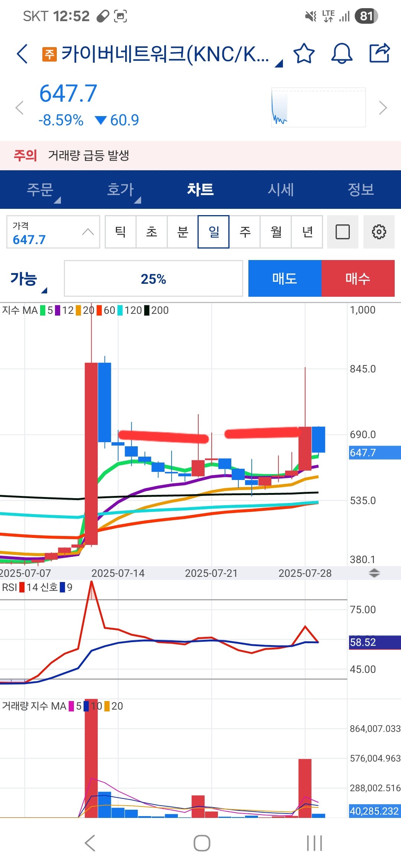401x868 pixels.
Task: Tap the RSI 14 red legend swatch
Action: pos(22,587)
